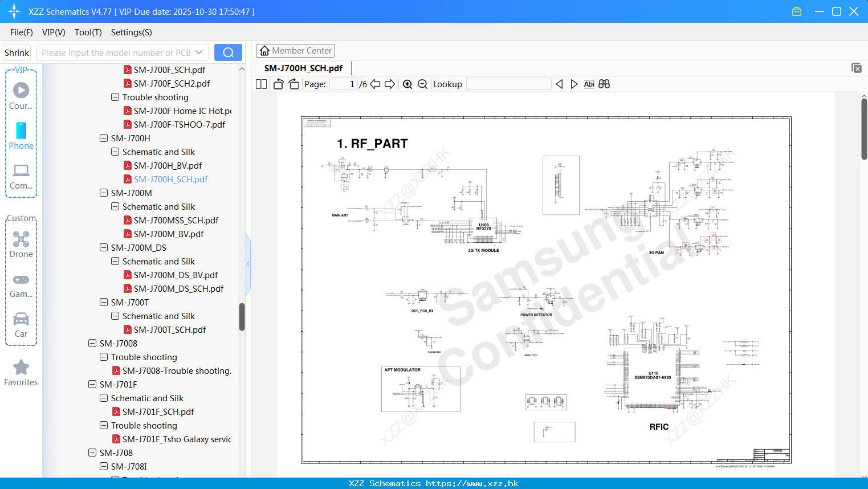The width and height of the screenshot is (868, 489).
Task: Collapse the SM-J708 node
Action: [92, 453]
